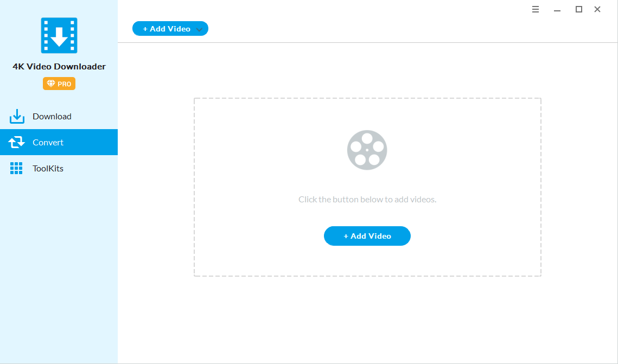
Task: Click the center + Add Video button
Action: (367, 236)
